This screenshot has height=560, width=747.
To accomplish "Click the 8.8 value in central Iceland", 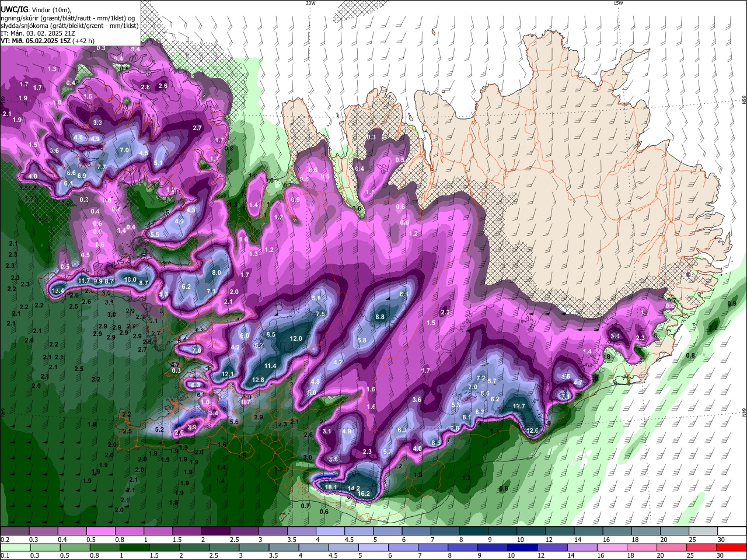I will click(380, 317).
